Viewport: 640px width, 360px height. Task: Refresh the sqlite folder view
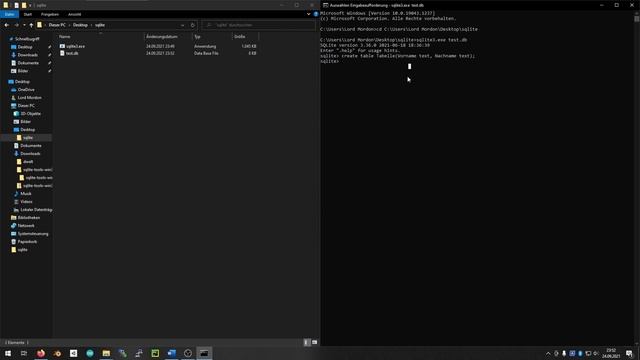tap(193, 25)
